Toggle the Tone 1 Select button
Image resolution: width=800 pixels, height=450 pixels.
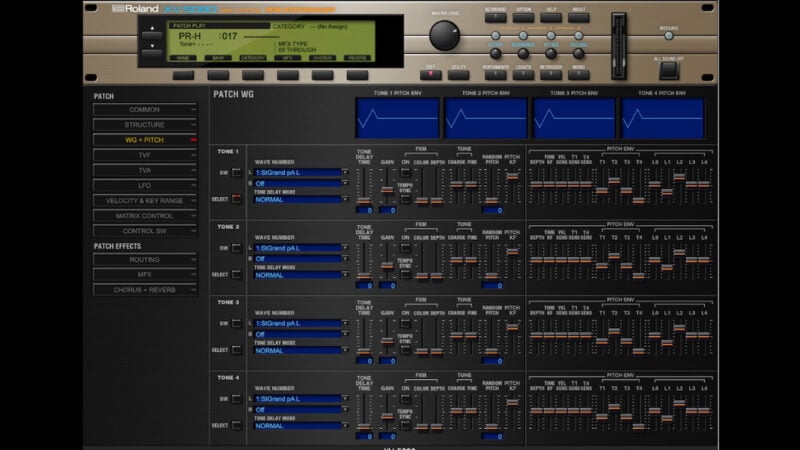(x=236, y=199)
